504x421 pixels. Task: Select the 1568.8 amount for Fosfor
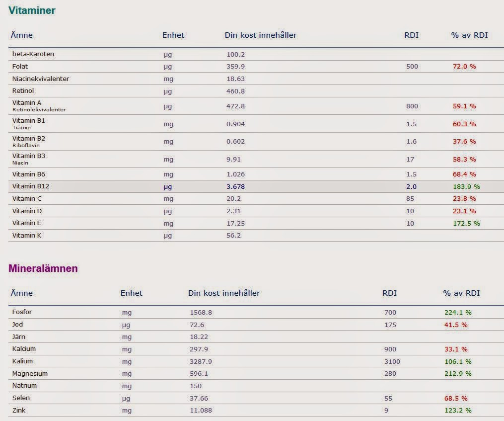(201, 313)
